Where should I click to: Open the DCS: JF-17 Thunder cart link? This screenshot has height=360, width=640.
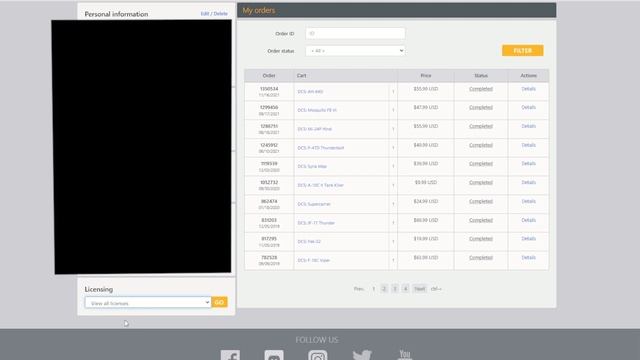point(316,223)
